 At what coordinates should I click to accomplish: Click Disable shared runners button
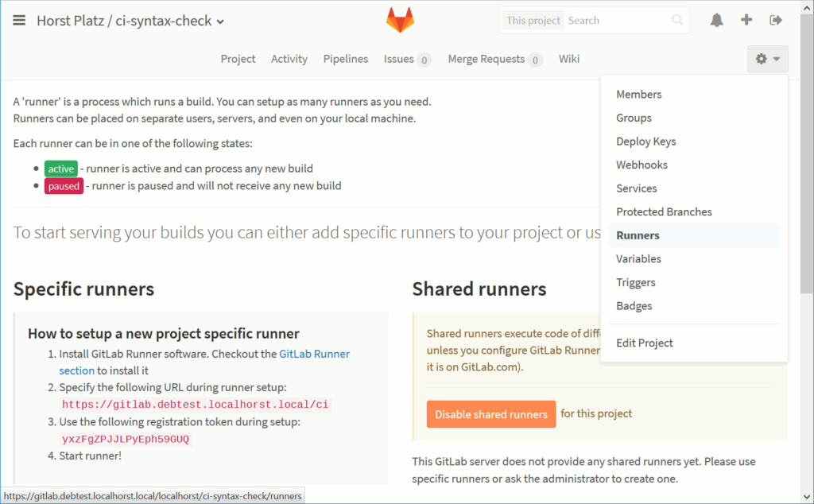pos(491,414)
